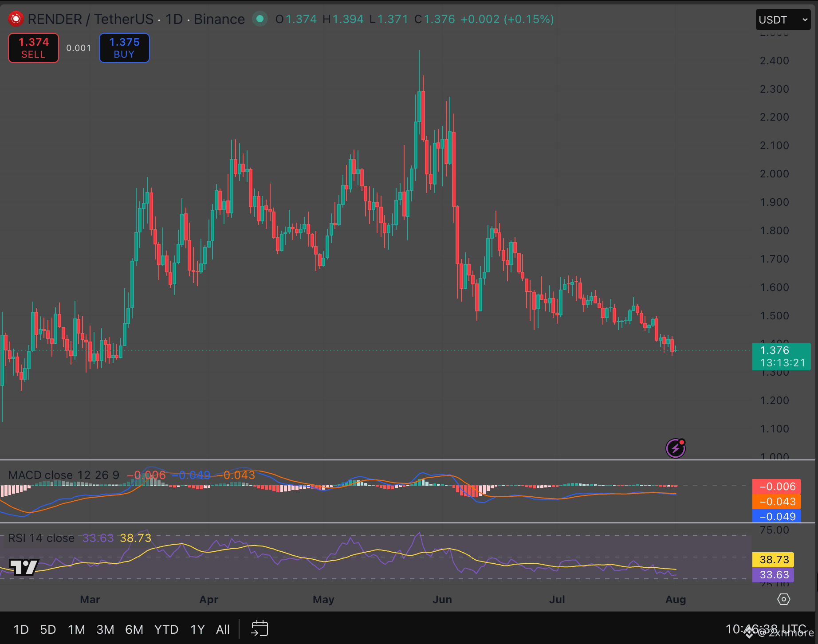
Task: Click the high value H 1.394
Action: [343, 19]
